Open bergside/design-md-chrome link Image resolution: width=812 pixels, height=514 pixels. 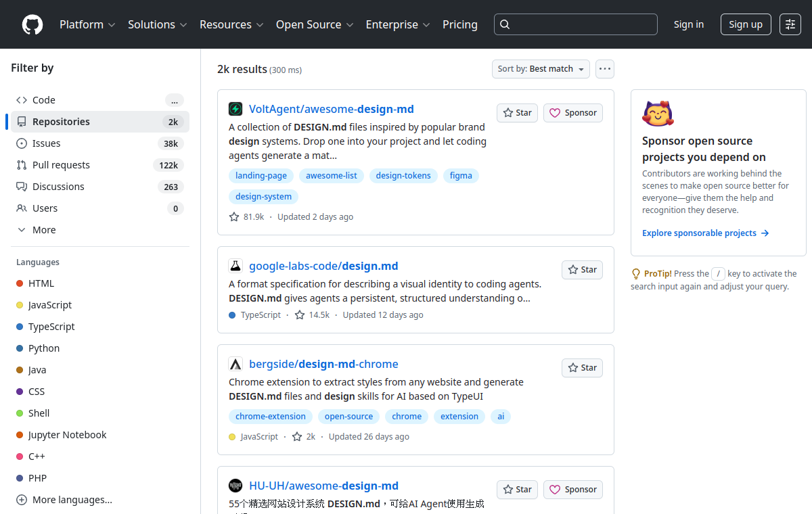(323, 364)
